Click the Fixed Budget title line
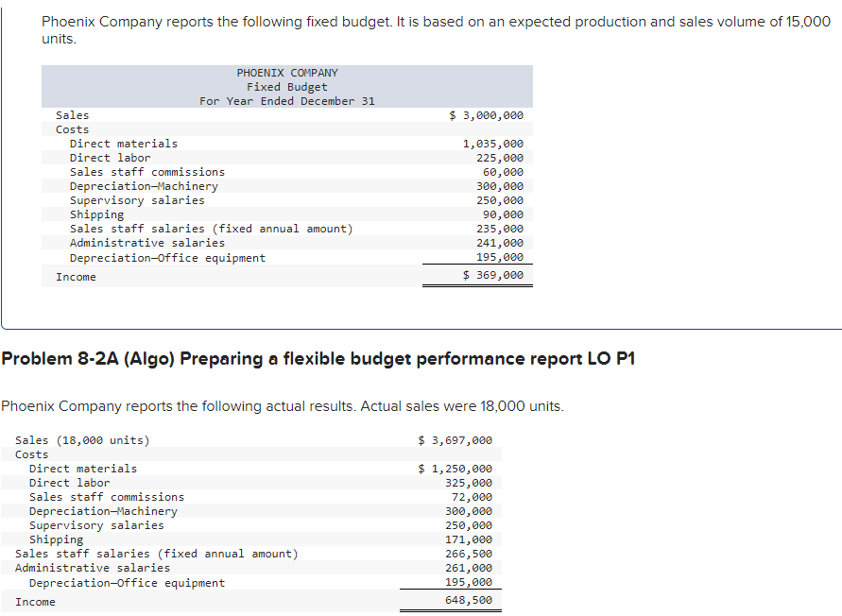 coord(287,86)
